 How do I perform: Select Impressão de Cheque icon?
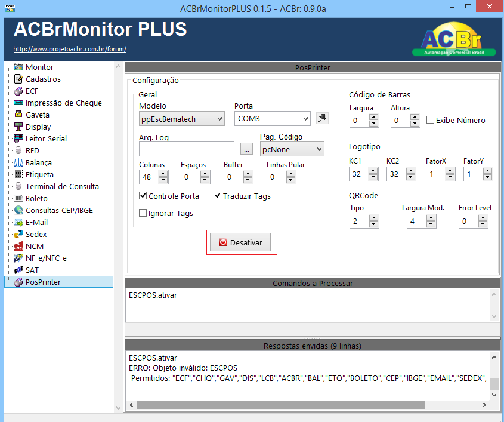(18, 103)
